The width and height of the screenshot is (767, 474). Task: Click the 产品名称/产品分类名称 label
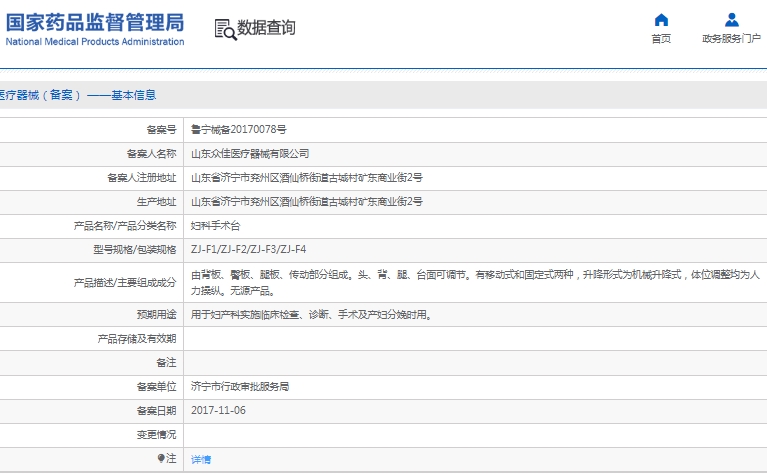pyautogui.click(x=125, y=226)
